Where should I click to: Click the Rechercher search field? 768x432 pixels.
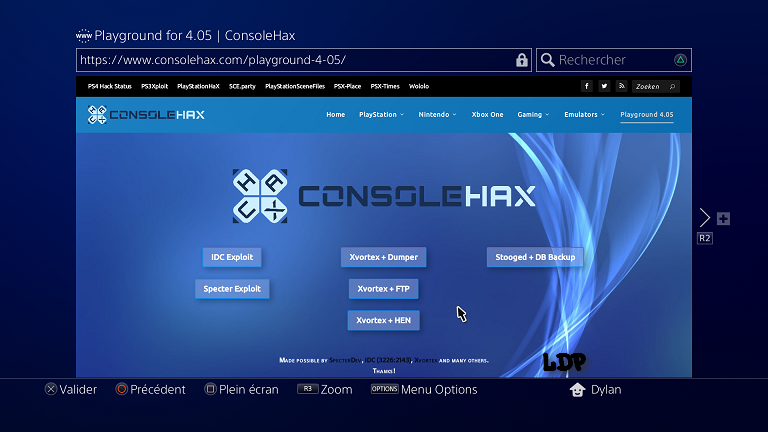click(x=614, y=60)
